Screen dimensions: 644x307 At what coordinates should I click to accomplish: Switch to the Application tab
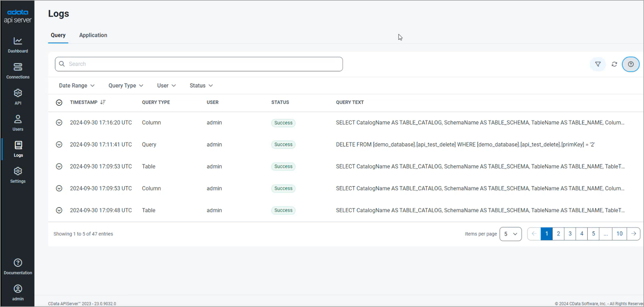coord(93,35)
